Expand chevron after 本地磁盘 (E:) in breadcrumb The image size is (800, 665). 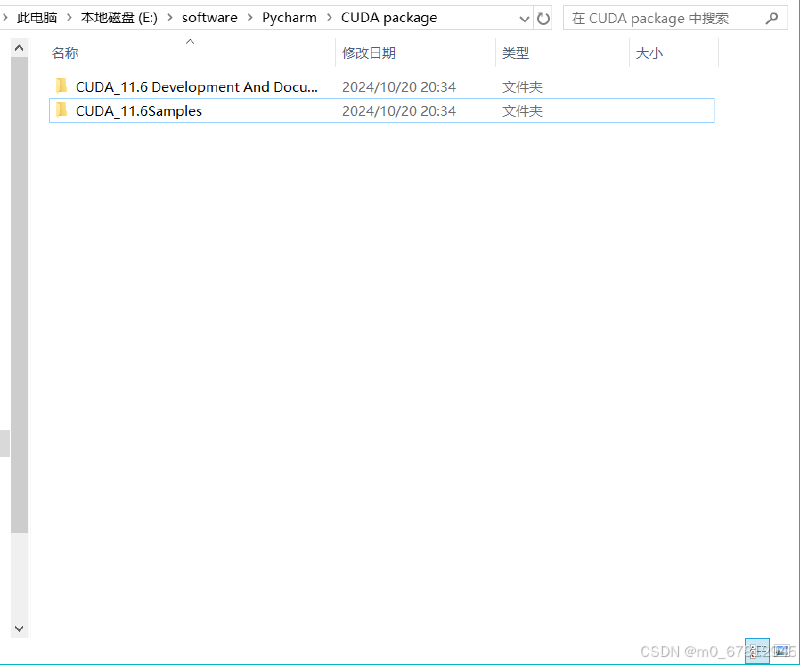(170, 18)
